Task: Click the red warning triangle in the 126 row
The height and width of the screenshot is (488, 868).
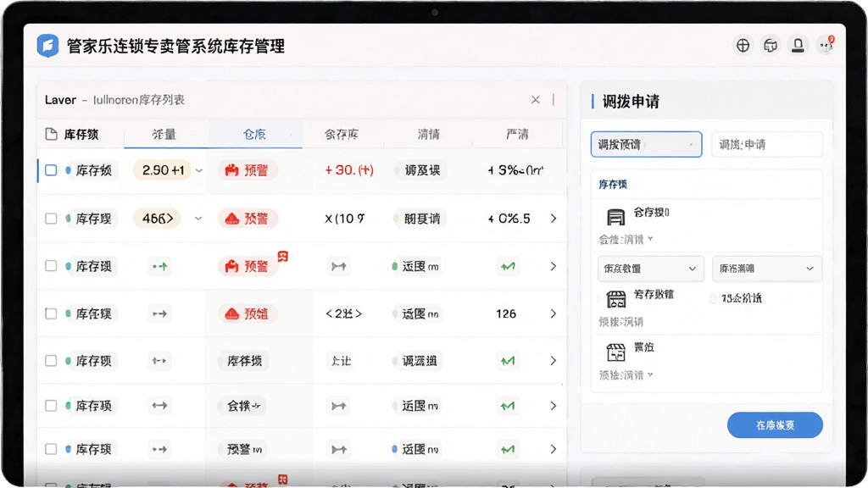Action: (x=231, y=313)
